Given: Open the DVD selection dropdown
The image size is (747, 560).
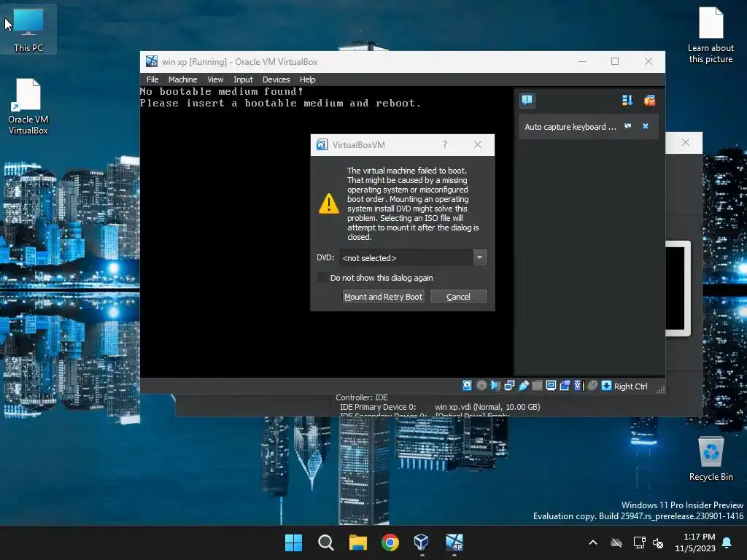Looking at the screenshot, I should [x=480, y=257].
